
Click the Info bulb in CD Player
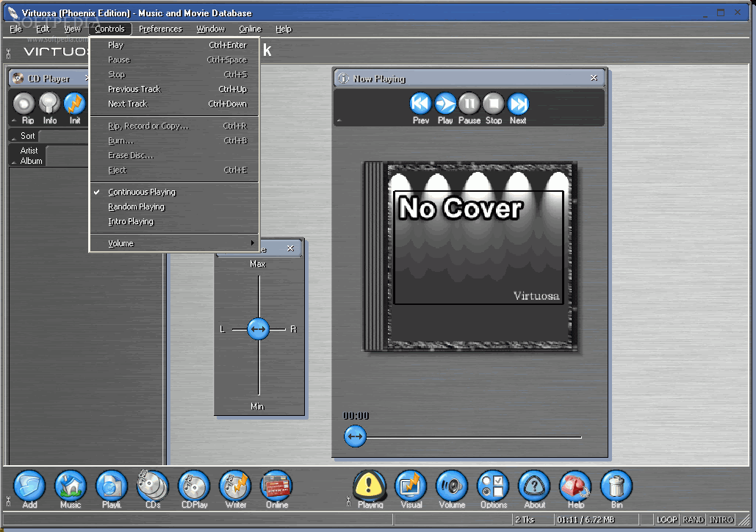[49, 109]
